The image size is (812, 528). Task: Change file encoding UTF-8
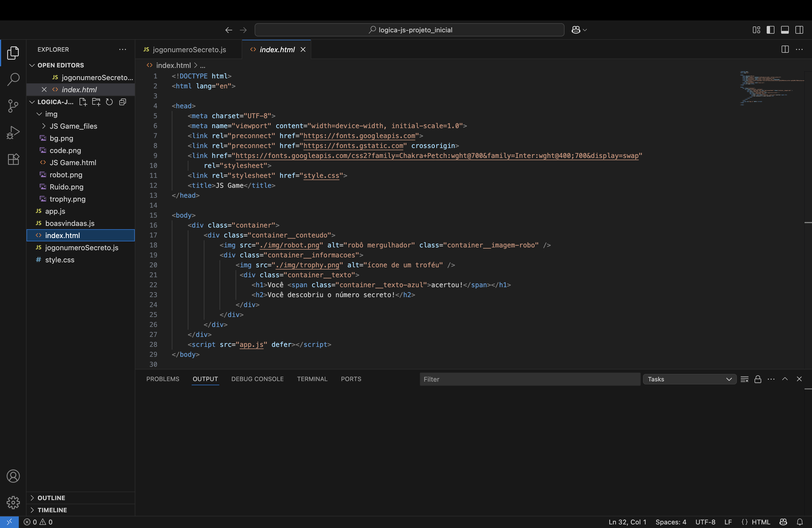(x=705, y=522)
